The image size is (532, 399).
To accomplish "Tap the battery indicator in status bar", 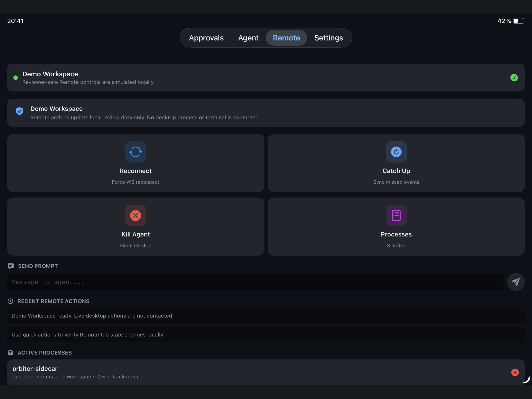I will click(519, 21).
